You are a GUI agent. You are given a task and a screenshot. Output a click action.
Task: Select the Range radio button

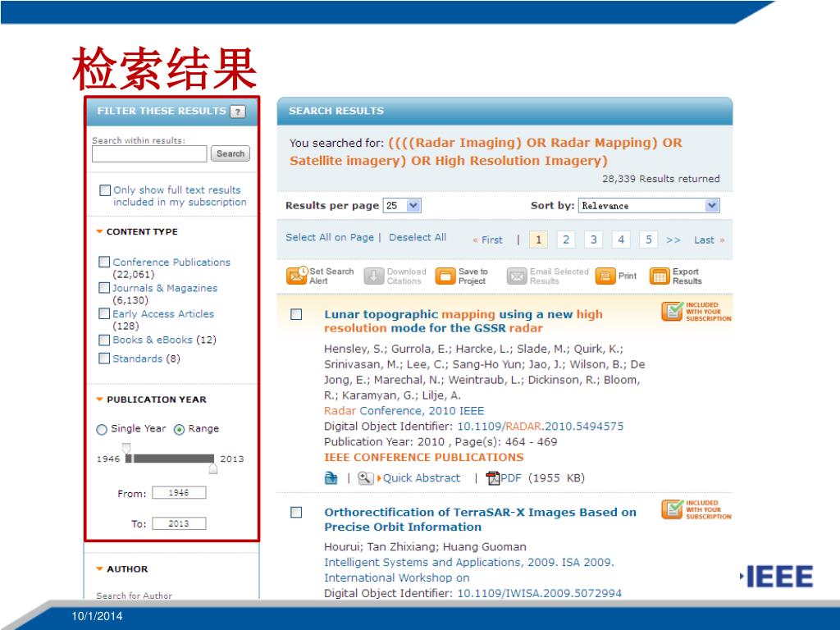coord(180,430)
